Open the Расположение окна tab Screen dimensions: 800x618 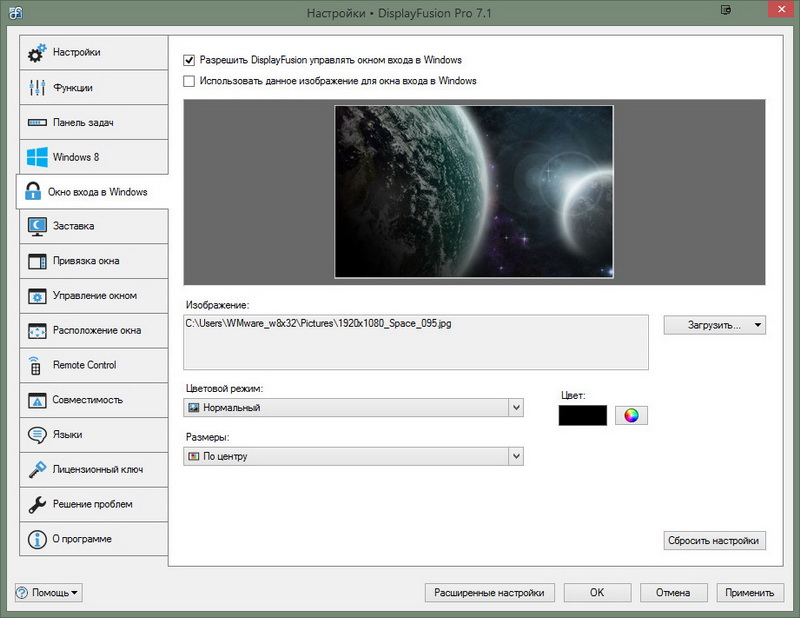coord(94,331)
